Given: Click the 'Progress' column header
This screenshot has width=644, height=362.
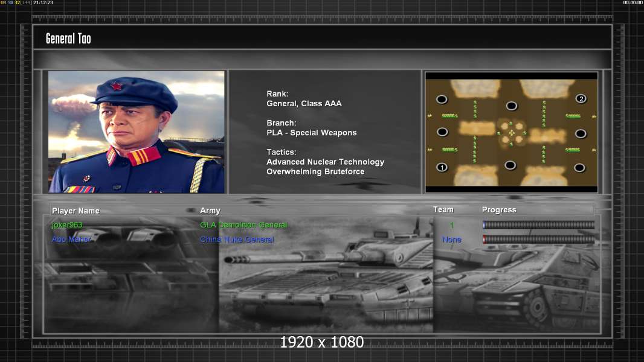Looking at the screenshot, I should 499,210.
